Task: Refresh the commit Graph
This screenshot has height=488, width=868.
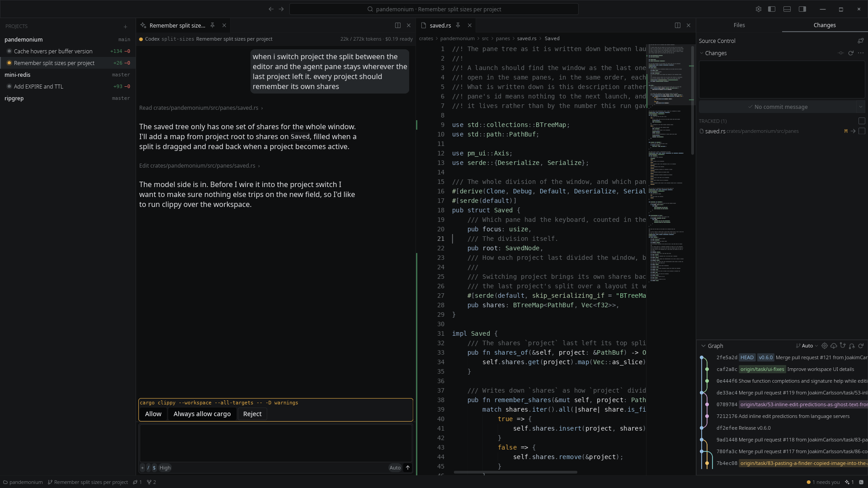Action: click(861, 346)
